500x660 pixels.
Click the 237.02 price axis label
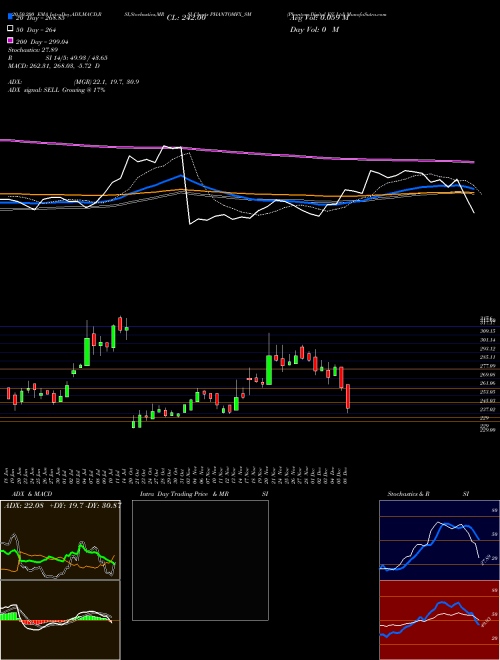tap(488, 409)
